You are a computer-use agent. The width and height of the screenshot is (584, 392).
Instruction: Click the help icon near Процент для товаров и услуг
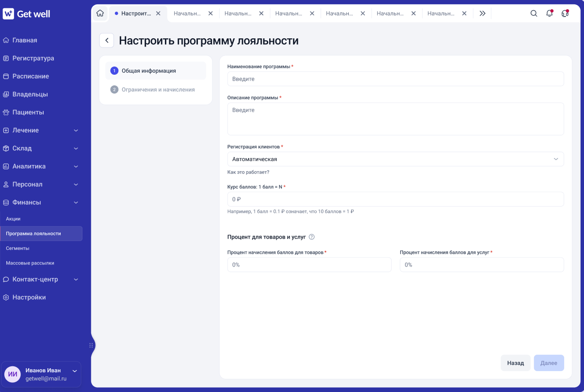coord(312,237)
